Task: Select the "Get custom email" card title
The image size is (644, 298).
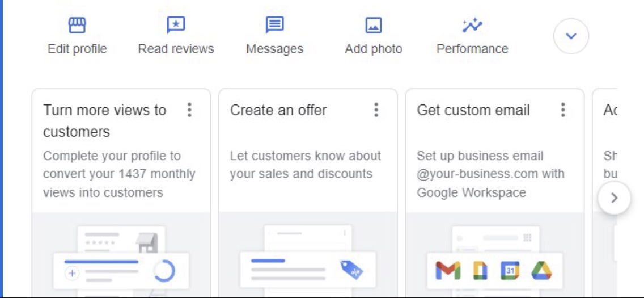Action: 473,110
